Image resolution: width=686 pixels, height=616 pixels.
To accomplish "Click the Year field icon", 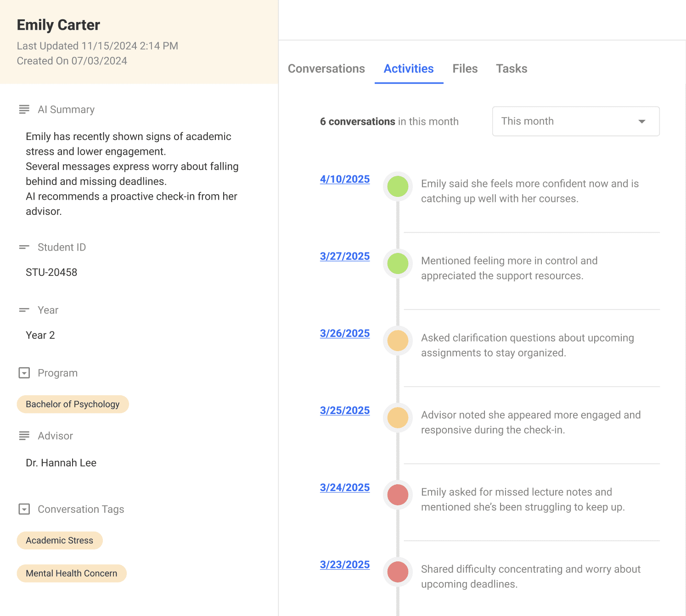I will pos(24,310).
